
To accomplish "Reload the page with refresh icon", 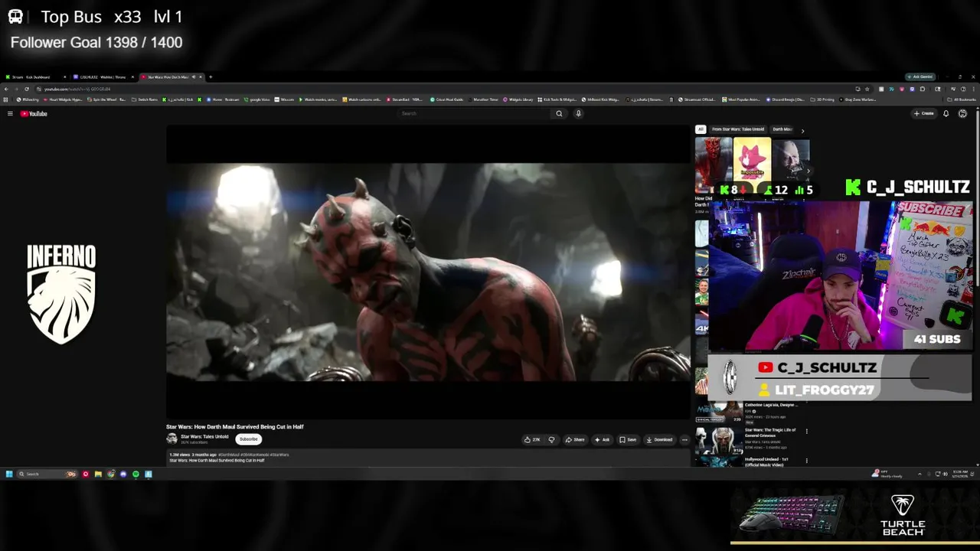I will click(x=27, y=89).
